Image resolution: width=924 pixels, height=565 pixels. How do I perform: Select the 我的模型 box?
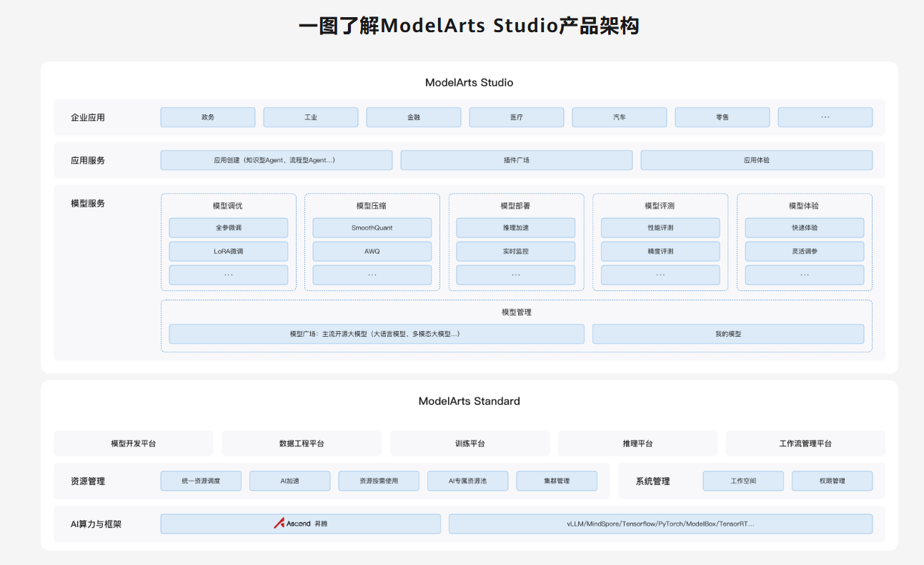click(x=728, y=334)
